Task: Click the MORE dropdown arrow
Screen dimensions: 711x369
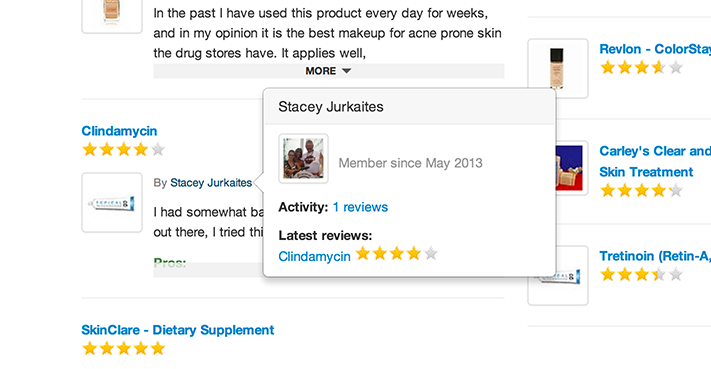Action: [346, 71]
